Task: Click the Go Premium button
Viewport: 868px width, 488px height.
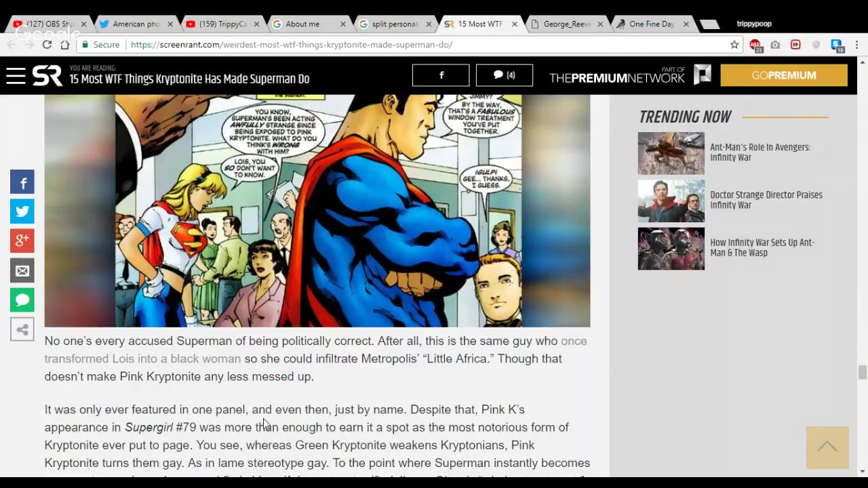Action: [x=784, y=75]
